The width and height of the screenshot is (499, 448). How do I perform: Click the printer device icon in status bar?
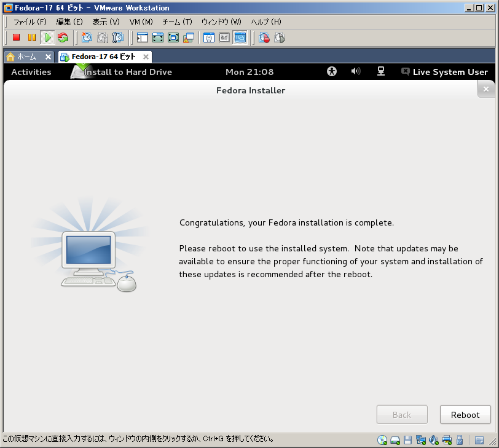[x=447, y=440]
